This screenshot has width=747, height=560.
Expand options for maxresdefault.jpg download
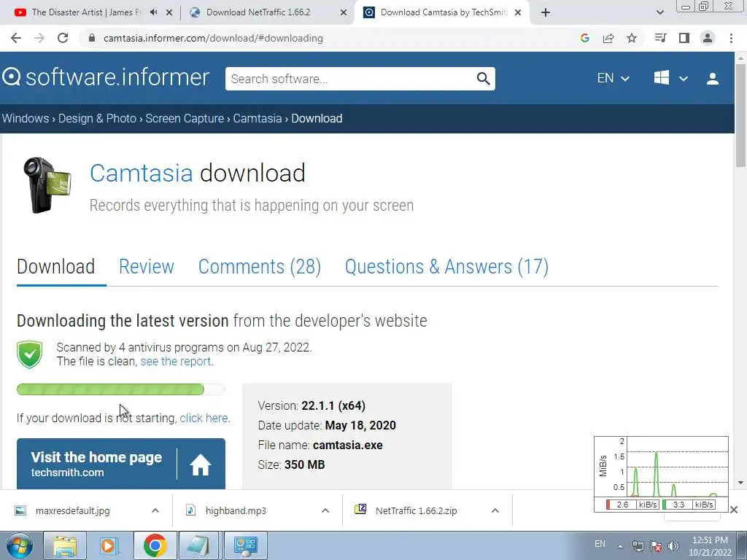(x=155, y=510)
